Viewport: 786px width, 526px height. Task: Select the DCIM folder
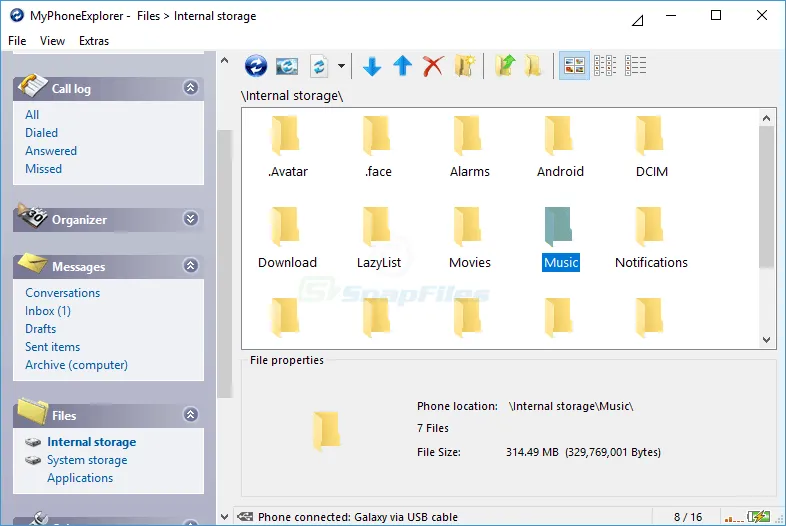pos(651,147)
